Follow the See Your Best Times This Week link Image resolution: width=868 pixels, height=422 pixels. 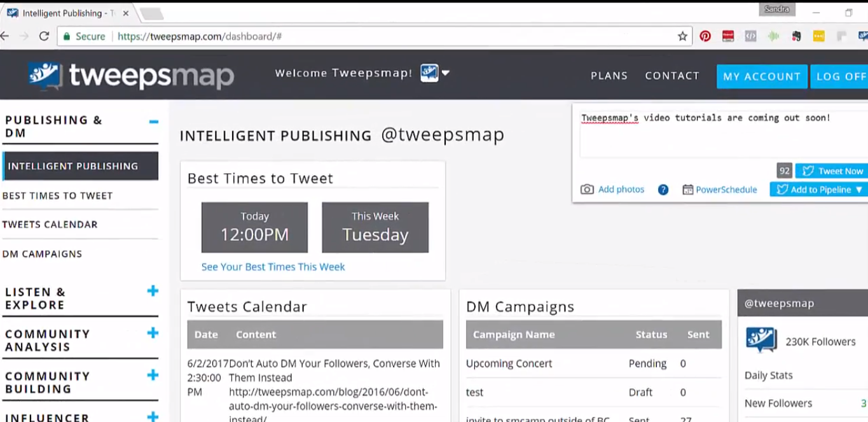pos(273,267)
